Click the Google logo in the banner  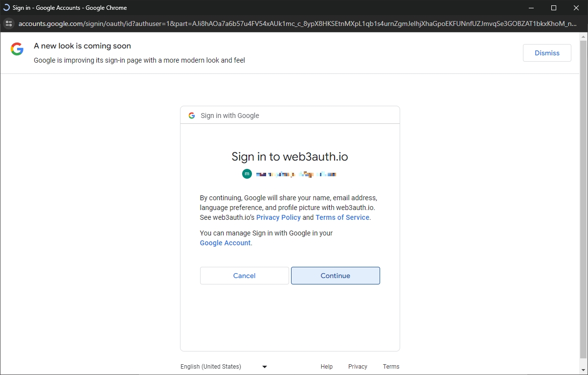coord(17,49)
